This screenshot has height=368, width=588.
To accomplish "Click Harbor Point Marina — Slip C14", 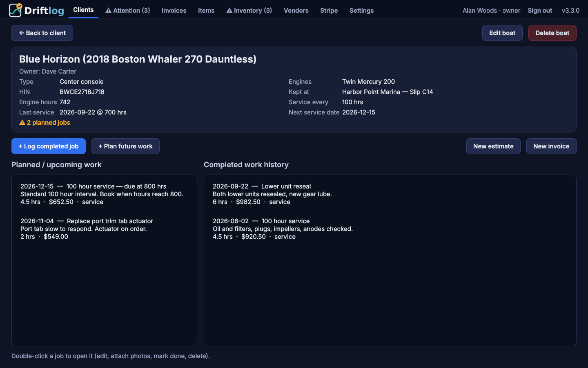I will pyautogui.click(x=388, y=92).
